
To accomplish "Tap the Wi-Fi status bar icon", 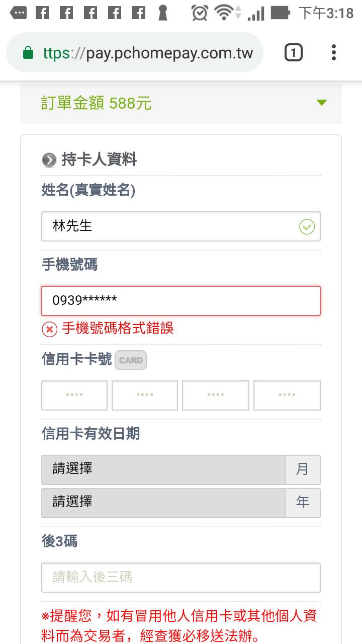I will (x=225, y=13).
